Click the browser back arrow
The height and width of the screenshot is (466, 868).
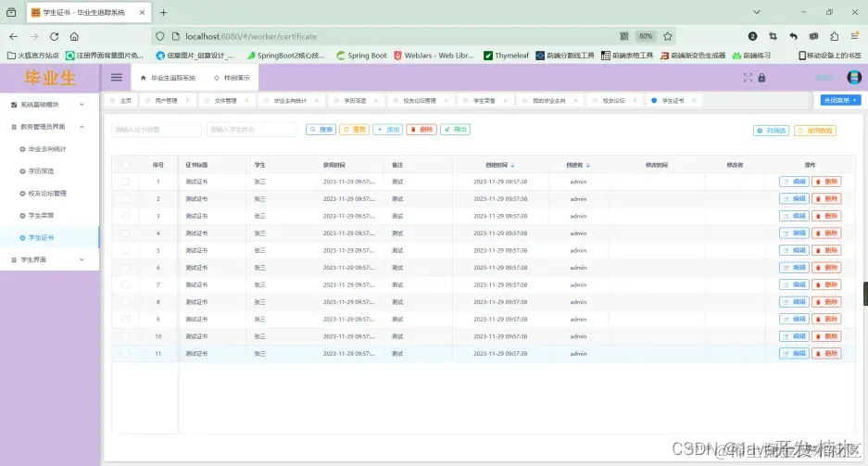coord(13,36)
